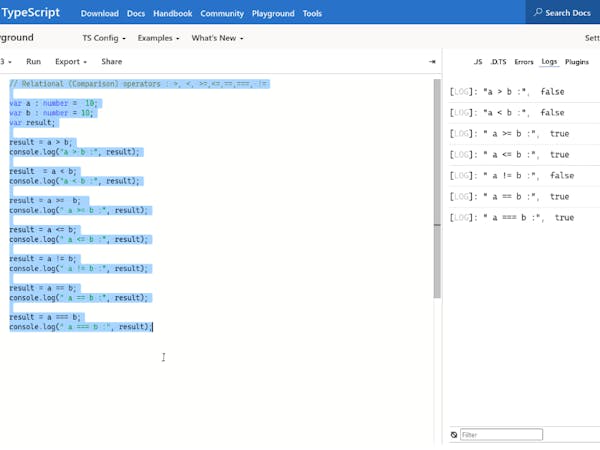Open the version selector dropdown
The image size is (600, 450).
point(6,62)
